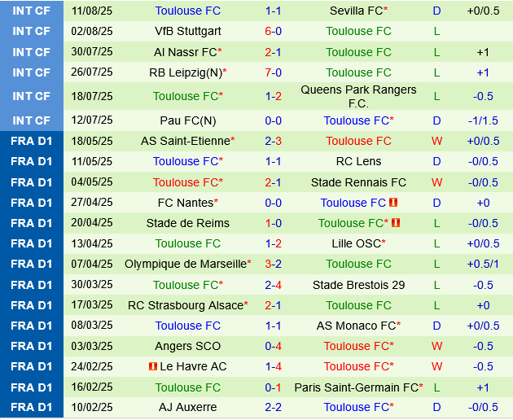Click RB Leipzig(N) team name
The image size is (513, 420).
185,72
